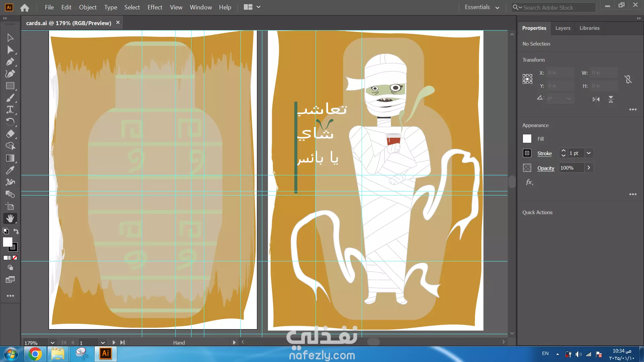The image size is (644, 362).
Task: Open the Window menu
Action: click(x=201, y=7)
